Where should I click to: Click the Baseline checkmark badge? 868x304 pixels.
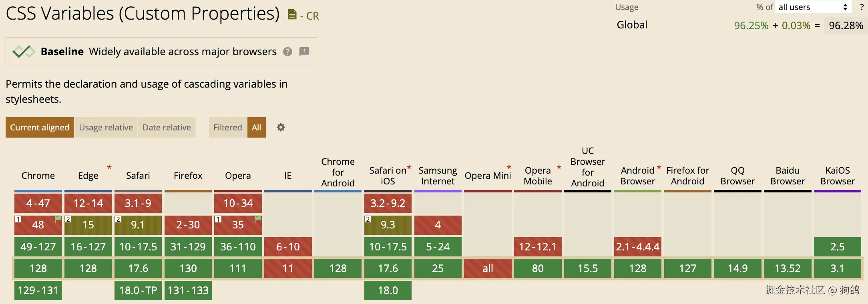click(x=24, y=51)
